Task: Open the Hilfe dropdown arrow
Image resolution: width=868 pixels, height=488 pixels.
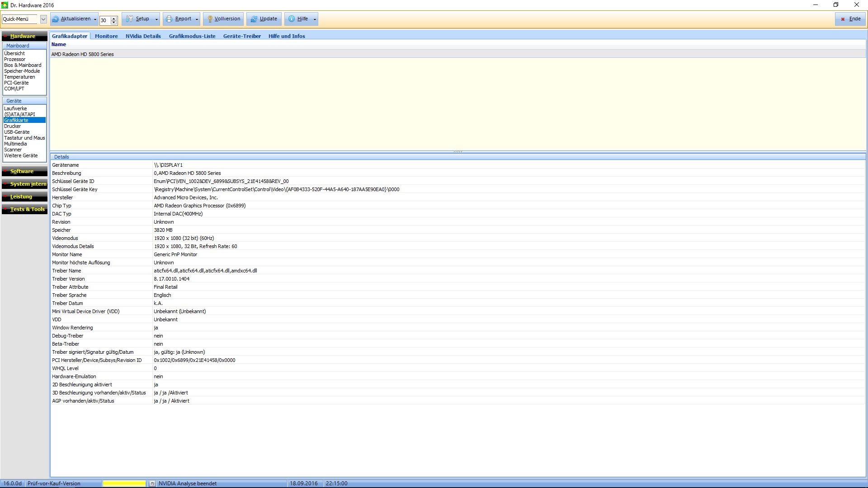Action: pos(315,19)
